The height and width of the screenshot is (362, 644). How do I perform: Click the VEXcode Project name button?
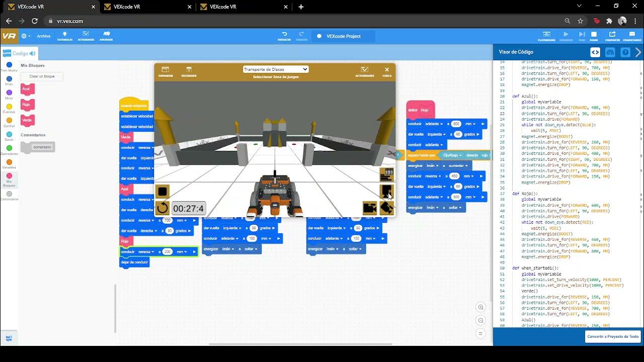pos(344,36)
